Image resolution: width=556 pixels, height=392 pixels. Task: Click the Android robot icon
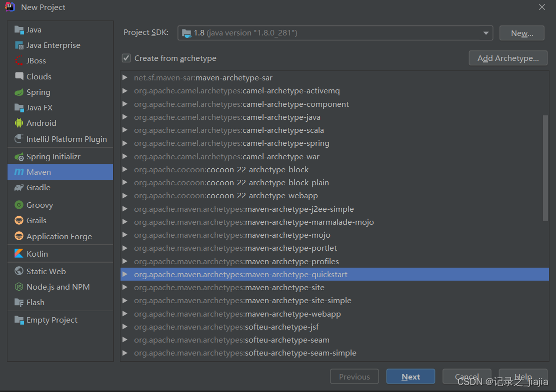[x=19, y=123]
